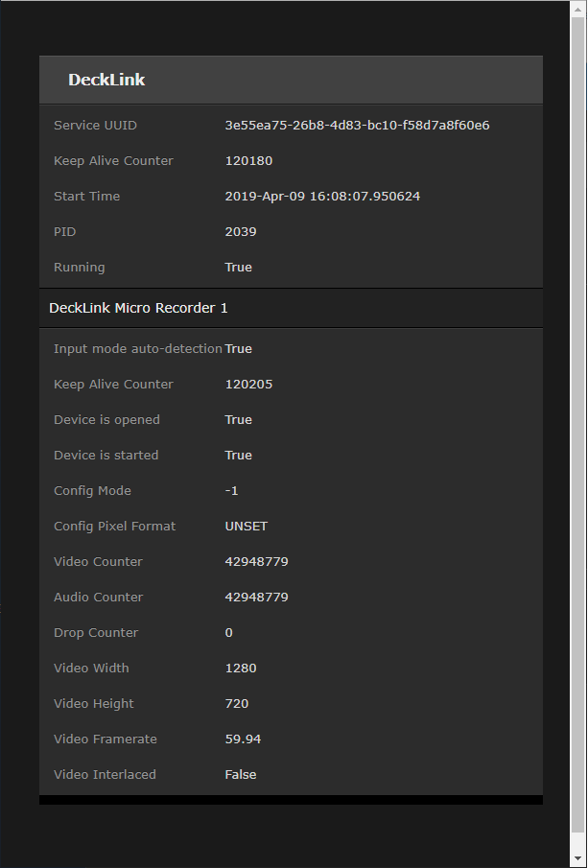Viewport: 588px width, 868px height.
Task: Click the Config Mode value -1
Action: point(232,491)
